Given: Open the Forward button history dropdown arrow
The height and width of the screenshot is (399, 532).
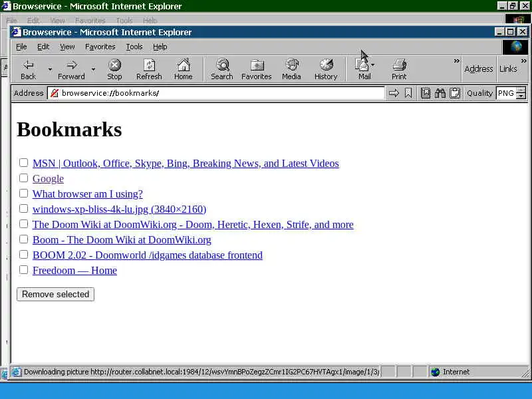Looking at the screenshot, I should point(93,69).
